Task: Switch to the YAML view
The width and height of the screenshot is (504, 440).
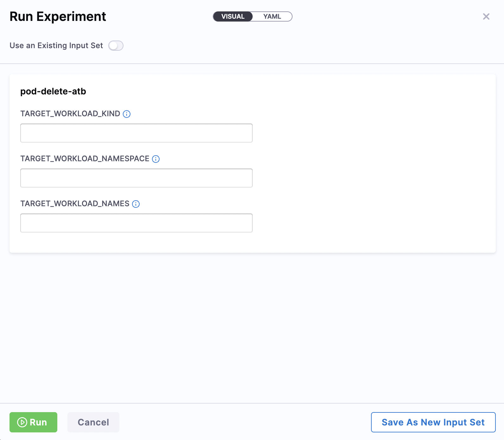Action: 272,16
